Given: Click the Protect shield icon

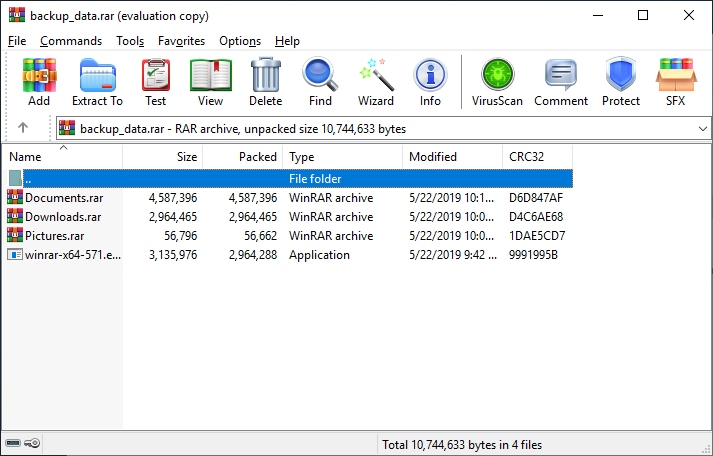Looking at the screenshot, I should [x=621, y=82].
